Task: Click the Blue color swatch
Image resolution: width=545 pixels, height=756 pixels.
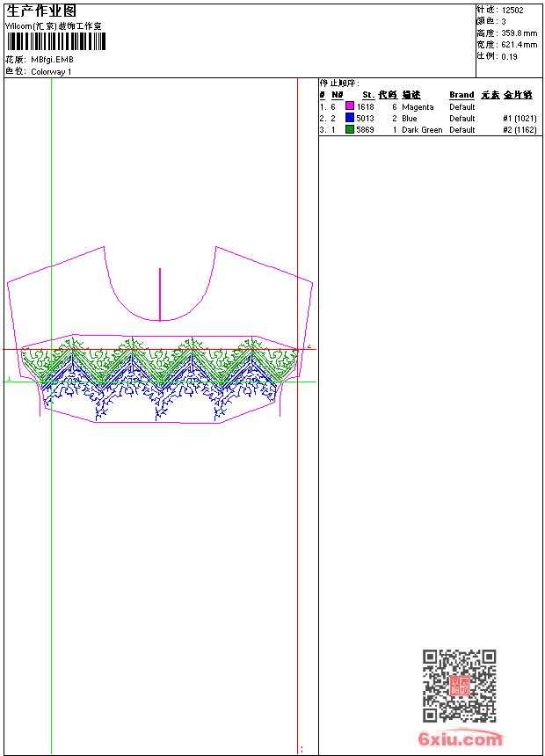Action: pyautogui.click(x=350, y=118)
